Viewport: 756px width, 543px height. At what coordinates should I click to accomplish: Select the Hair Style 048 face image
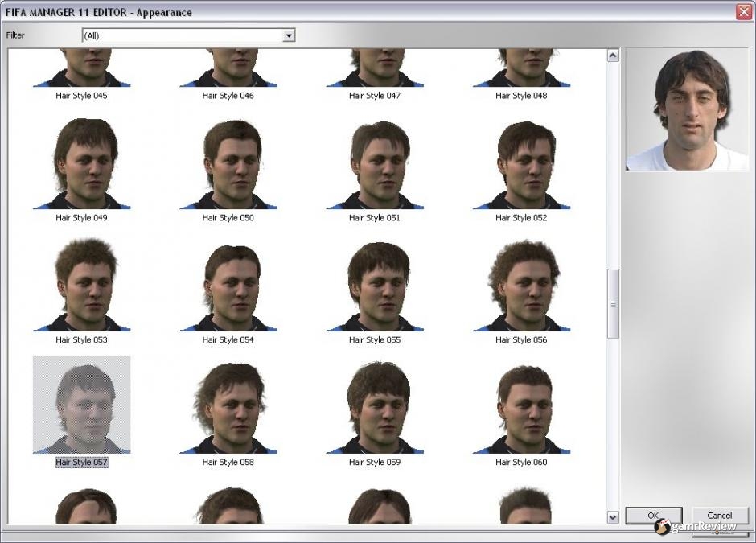521,68
